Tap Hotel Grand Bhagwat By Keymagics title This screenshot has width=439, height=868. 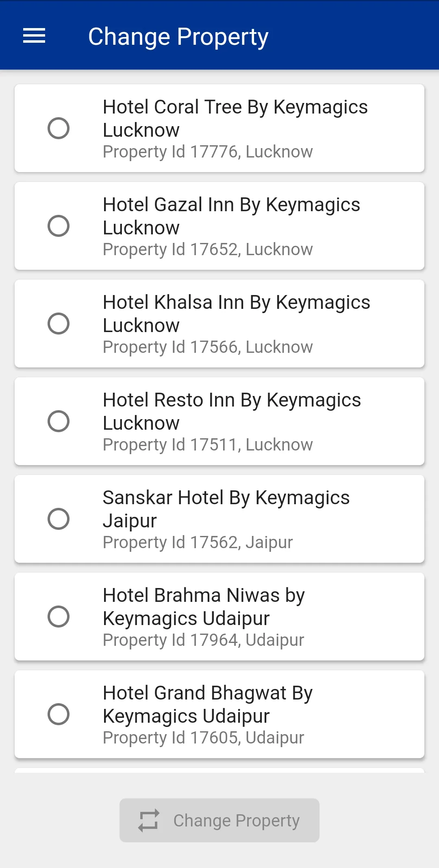(208, 704)
